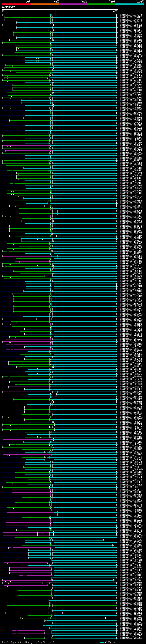Select hit label UniRef100_A5BT56
This screenshot has height=644, width=146.
tap(131, 118)
